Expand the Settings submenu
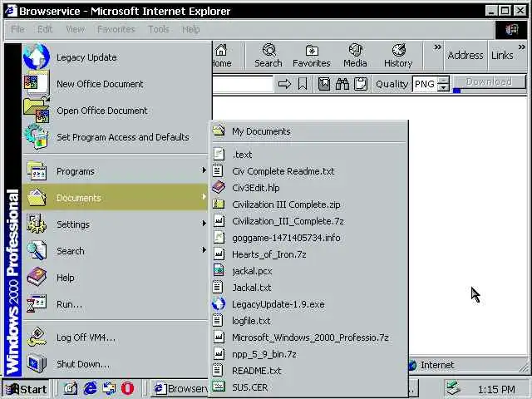Viewport: 532px width, 399px height. (115, 224)
